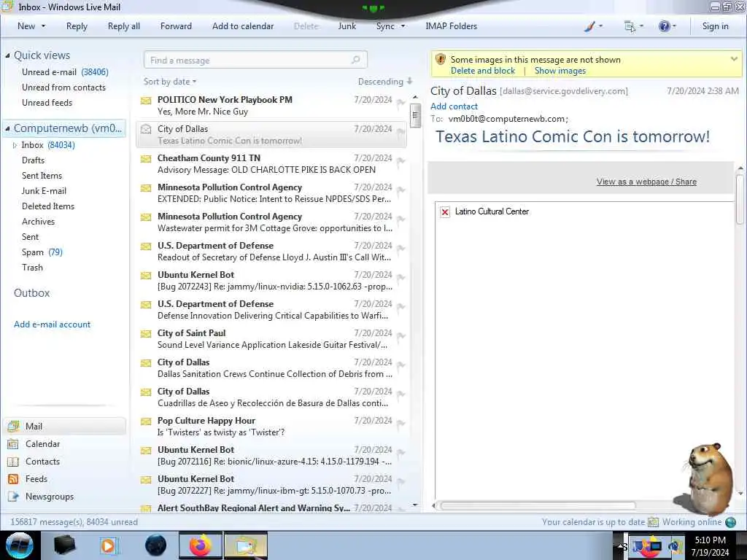747x560 pixels.
Task: Click Add e-mail account link
Action: [52, 324]
